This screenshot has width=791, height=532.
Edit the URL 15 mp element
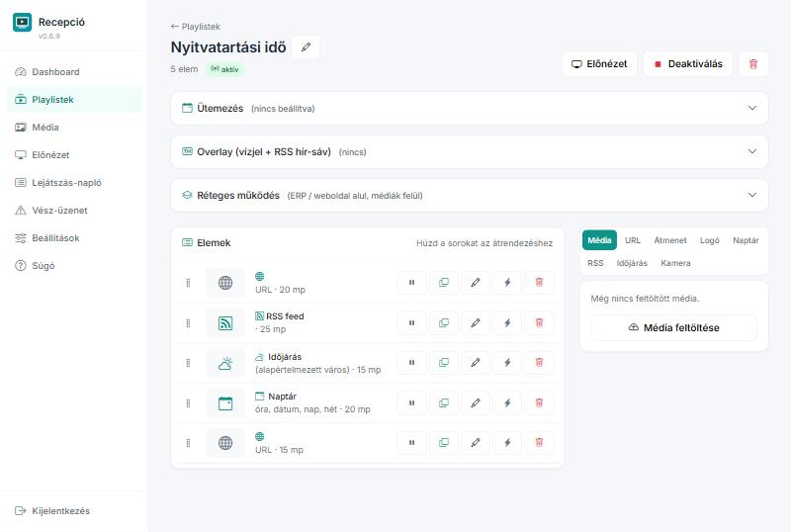[476, 443]
